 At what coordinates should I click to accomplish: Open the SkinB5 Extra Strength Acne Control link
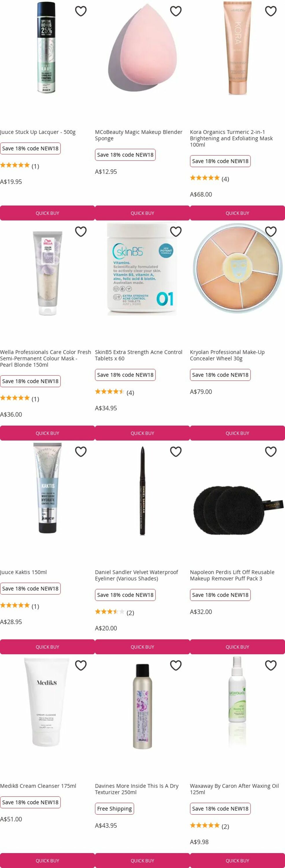(139, 355)
